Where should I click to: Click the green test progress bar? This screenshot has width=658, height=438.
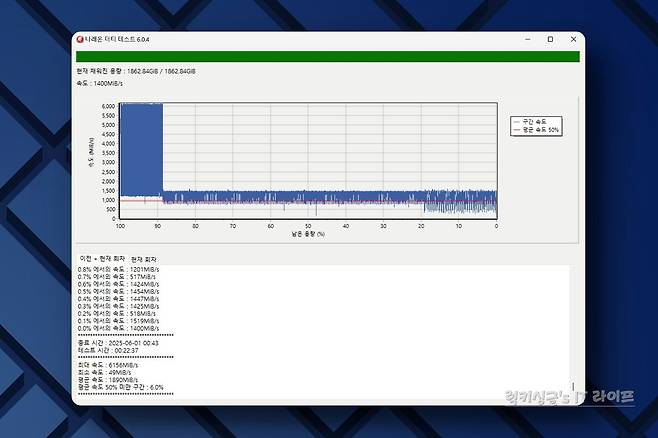click(x=328, y=57)
